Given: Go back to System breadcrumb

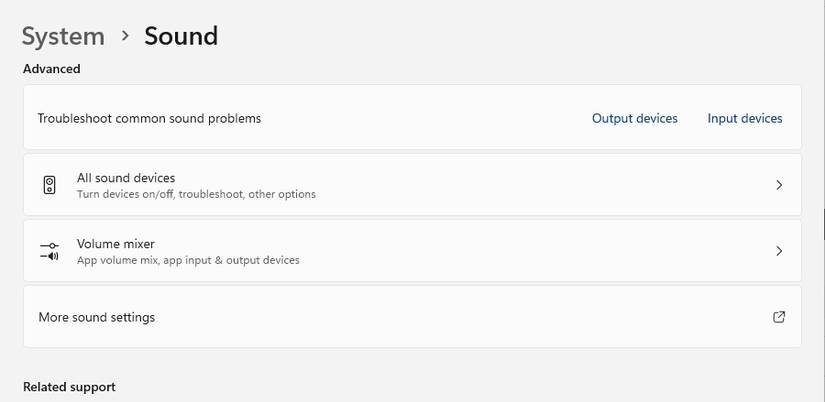Looking at the screenshot, I should [63, 36].
